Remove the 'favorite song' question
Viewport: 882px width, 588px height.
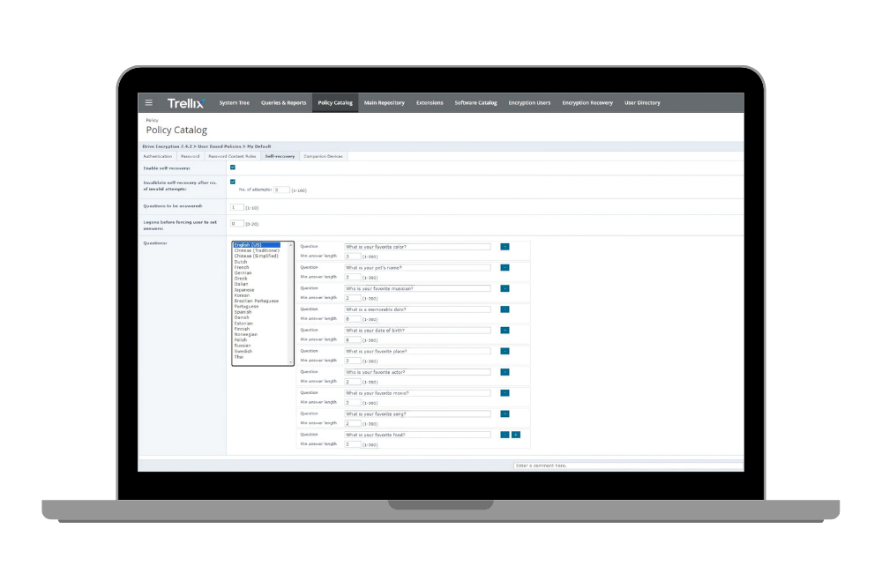point(505,413)
